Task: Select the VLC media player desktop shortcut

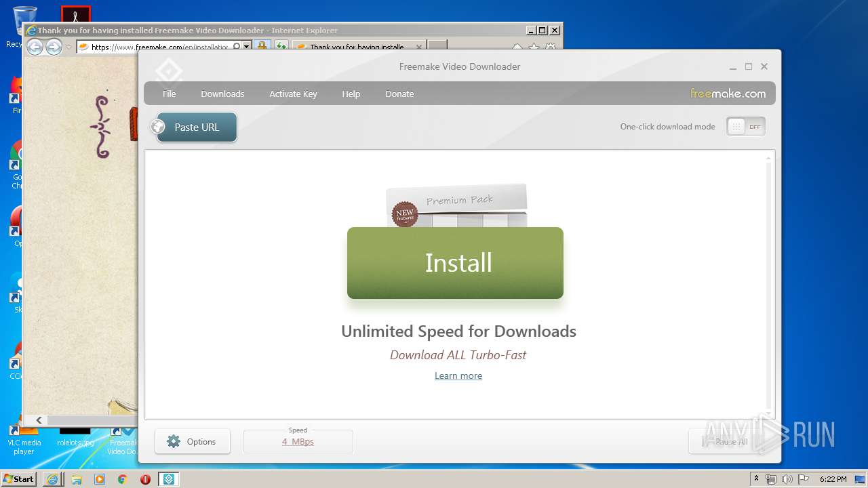Action: coord(24,439)
